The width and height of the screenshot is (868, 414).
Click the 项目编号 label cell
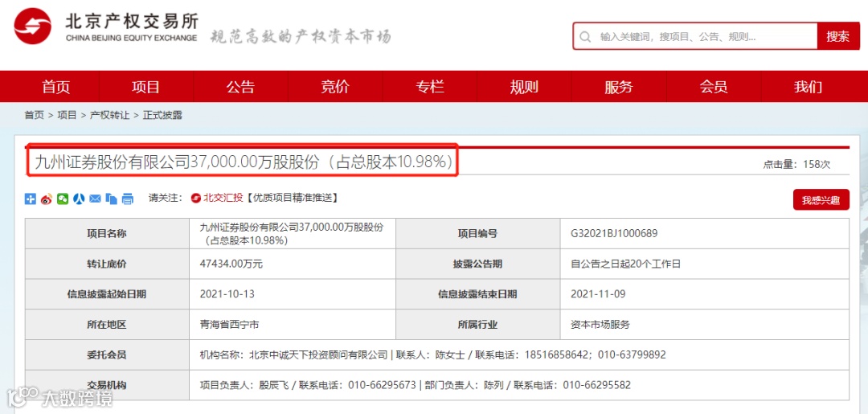tap(477, 234)
